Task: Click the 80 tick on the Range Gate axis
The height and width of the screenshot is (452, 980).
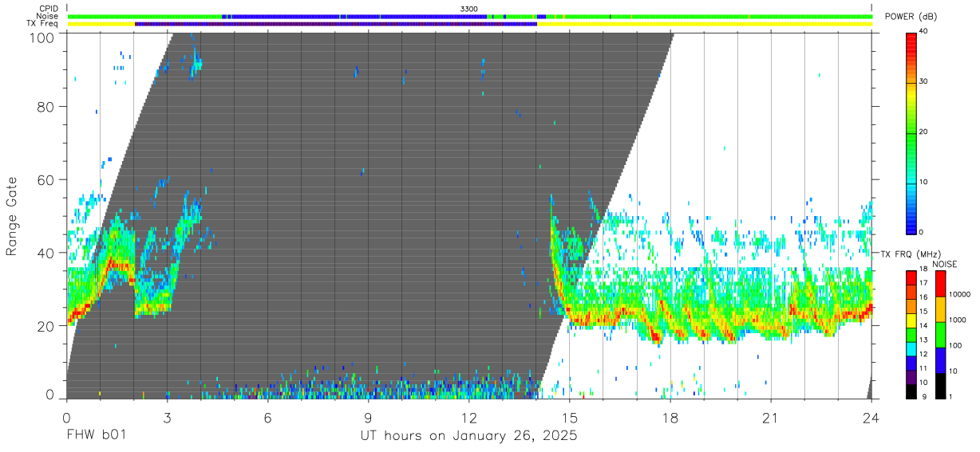Action: coord(46,106)
